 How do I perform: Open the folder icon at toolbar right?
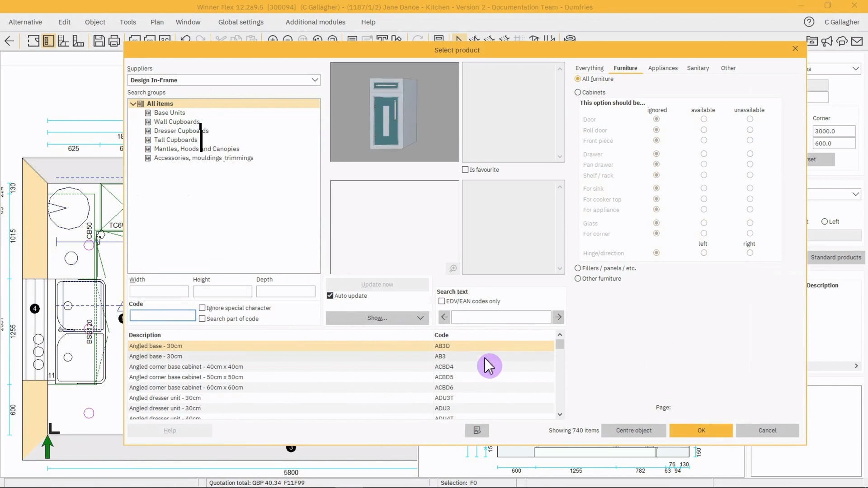pyautogui.click(x=812, y=41)
